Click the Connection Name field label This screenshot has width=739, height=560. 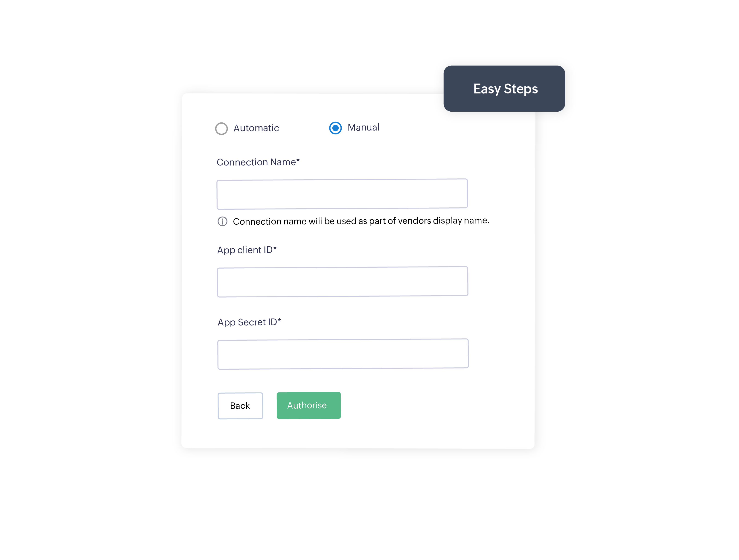(256, 162)
